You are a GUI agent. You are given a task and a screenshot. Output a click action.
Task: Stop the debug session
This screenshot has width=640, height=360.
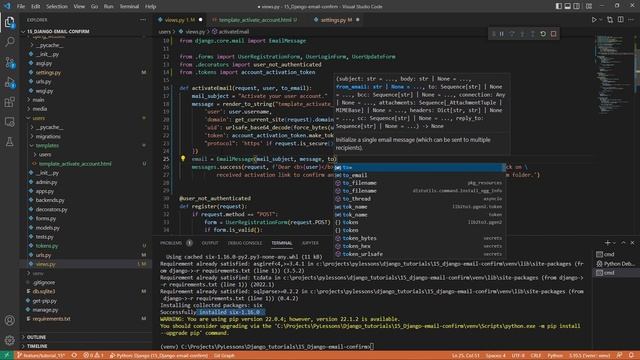(553, 34)
